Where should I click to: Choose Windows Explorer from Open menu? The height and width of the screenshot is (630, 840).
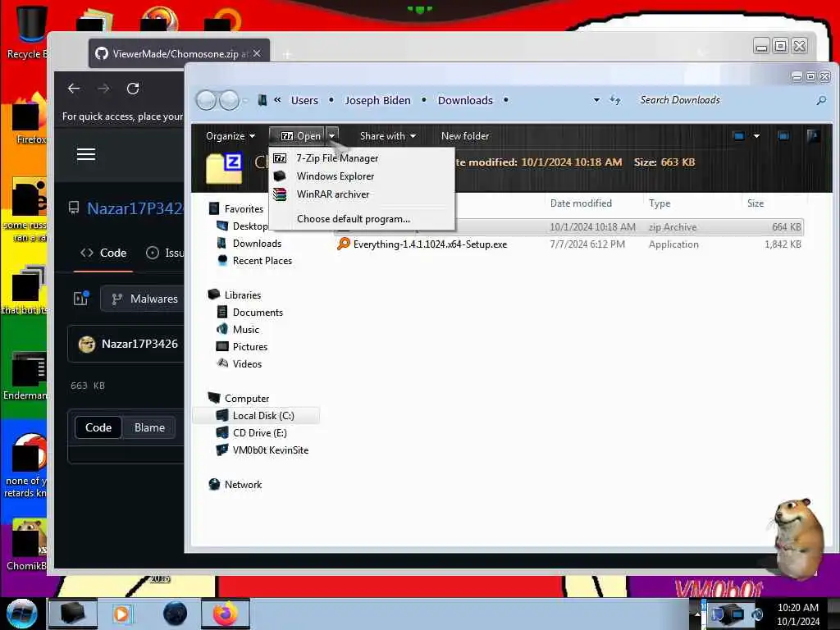point(336,176)
